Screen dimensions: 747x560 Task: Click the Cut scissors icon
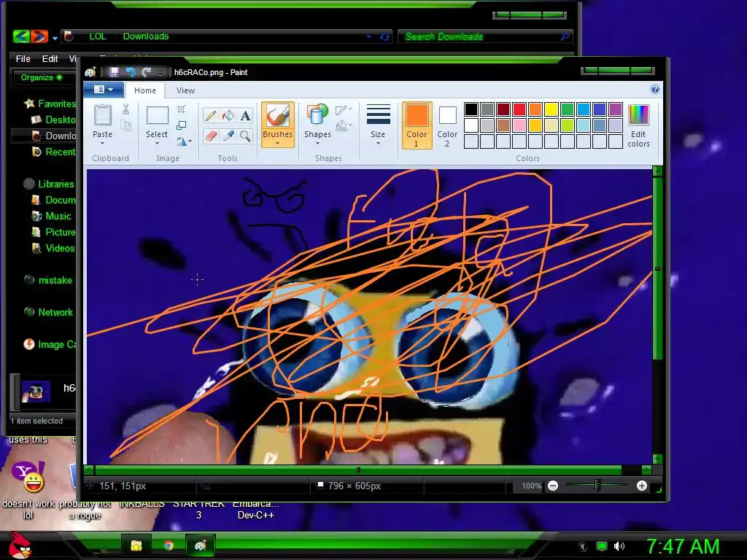pos(125,109)
